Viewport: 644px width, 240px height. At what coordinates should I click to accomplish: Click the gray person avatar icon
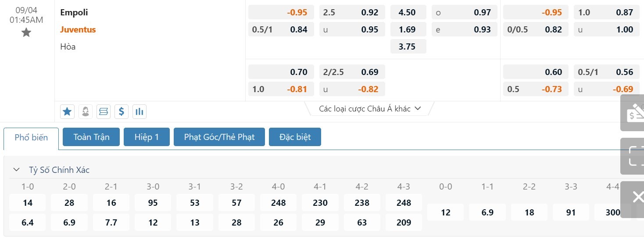(86, 112)
